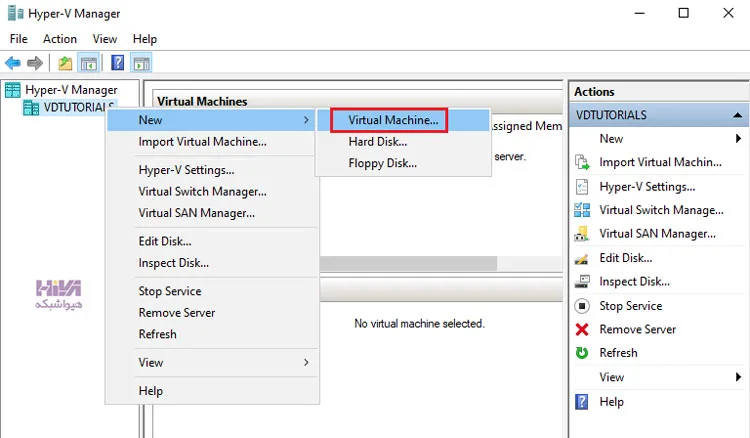
Task: Select Hyper-V Manager root in console tree
Action: click(71, 90)
